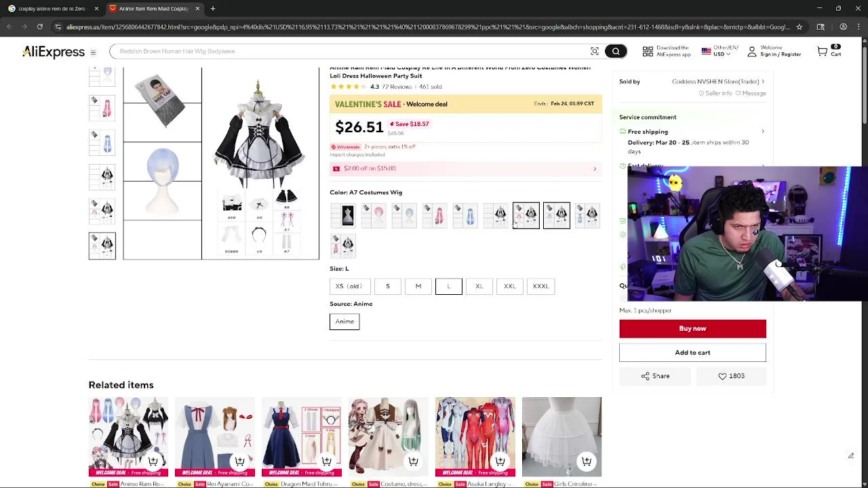
Task: Open Sign in / Register account menu
Action: point(774,52)
